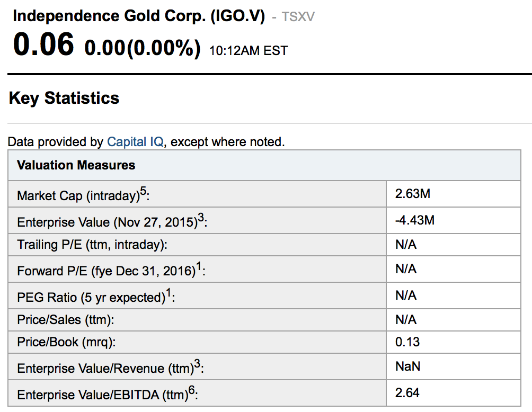Click the 2.63M market cap value

click(x=413, y=194)
